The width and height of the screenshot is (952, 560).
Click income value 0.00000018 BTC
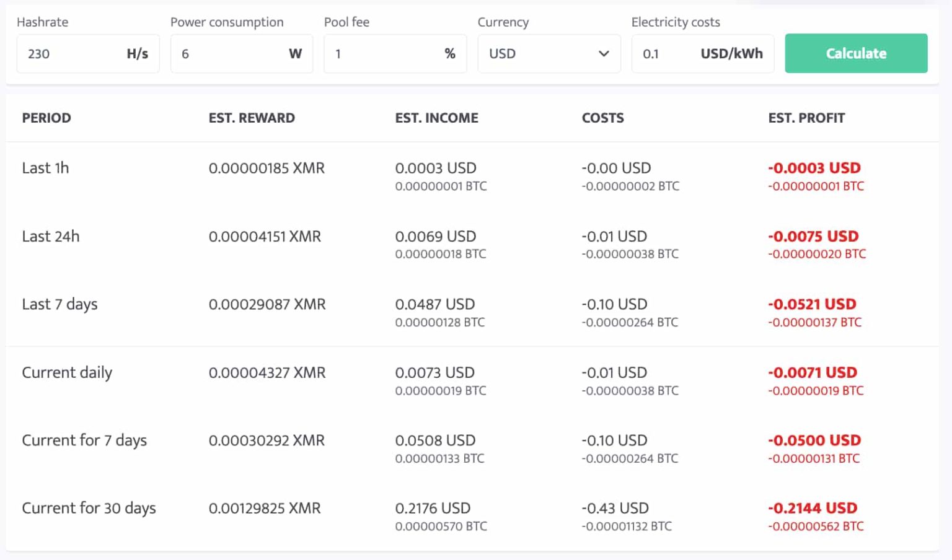pos(441,254)
